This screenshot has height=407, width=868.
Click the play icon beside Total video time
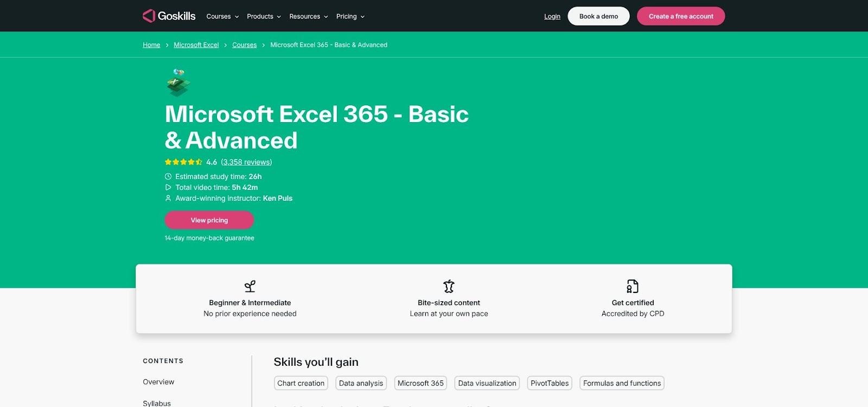tap(168, 187)
